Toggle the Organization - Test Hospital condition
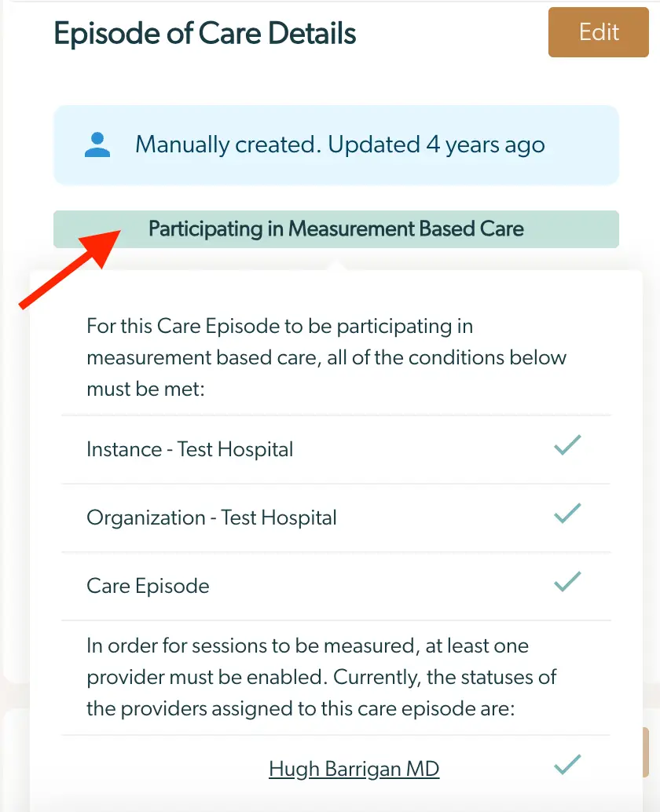Viewport: 660px width, 812px height. 211,518
